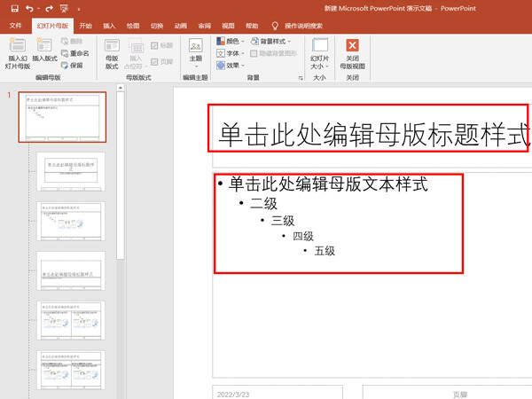Click the 二级 bullet text
The height and width of the screenshot is (399, 532).
point(263,203)
